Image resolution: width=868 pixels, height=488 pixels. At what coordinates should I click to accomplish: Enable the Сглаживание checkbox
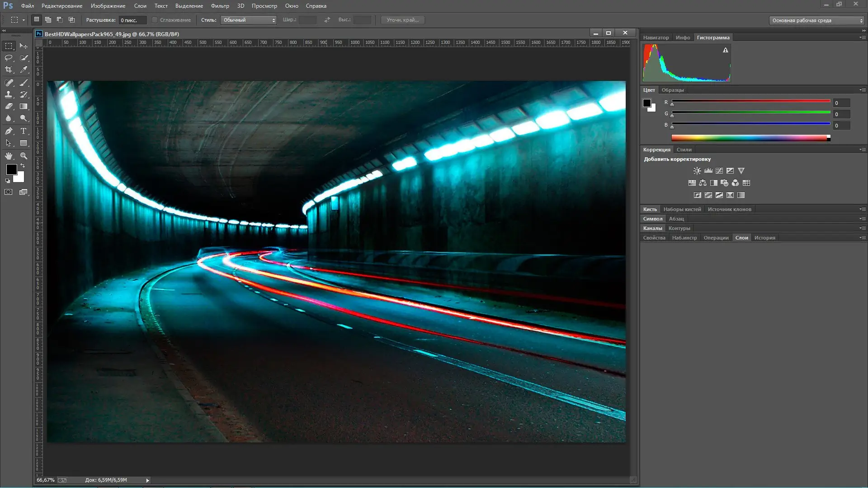(x=155, y=20)
